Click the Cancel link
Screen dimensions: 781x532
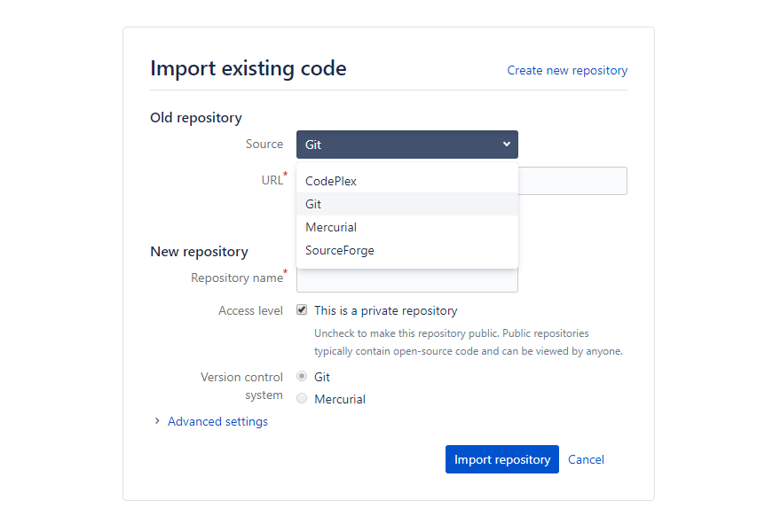[x=586, y=459]
